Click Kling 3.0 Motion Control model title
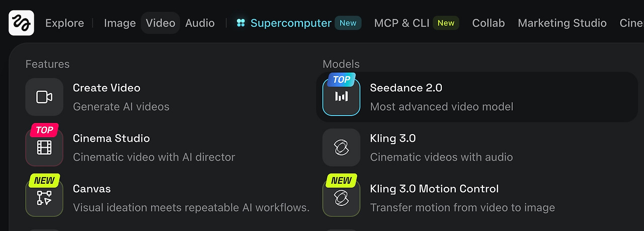Viewport: 644px width, 231px height. point(434,189)
